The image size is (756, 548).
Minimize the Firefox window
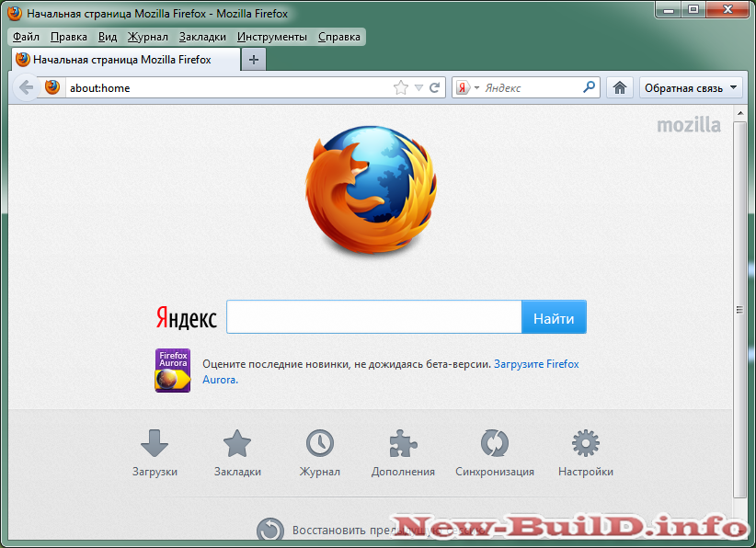coord(669,9)
